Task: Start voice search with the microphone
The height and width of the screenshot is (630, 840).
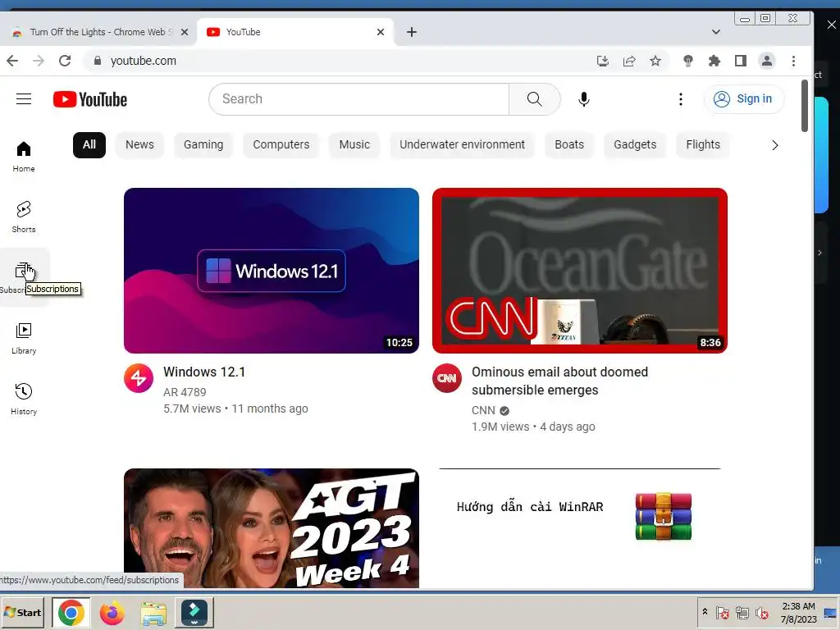Action: 584,99
